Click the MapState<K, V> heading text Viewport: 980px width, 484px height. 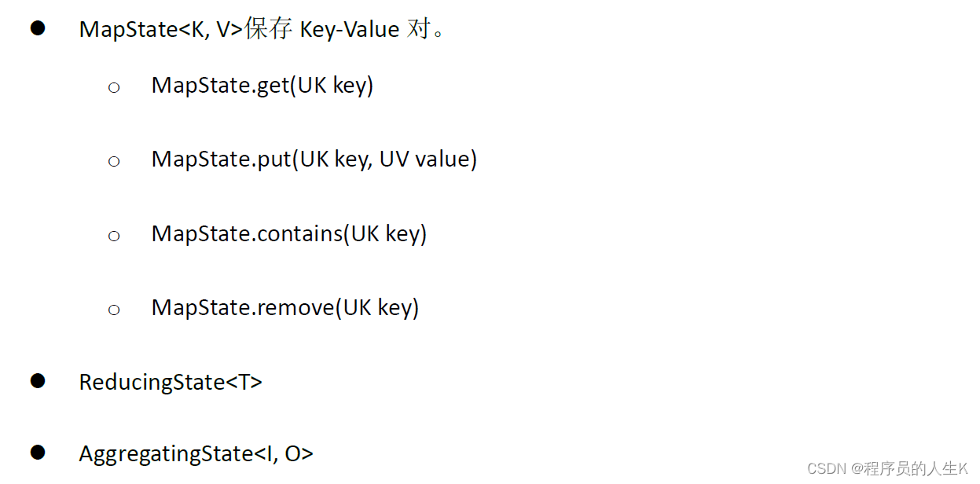click(161, 30)
